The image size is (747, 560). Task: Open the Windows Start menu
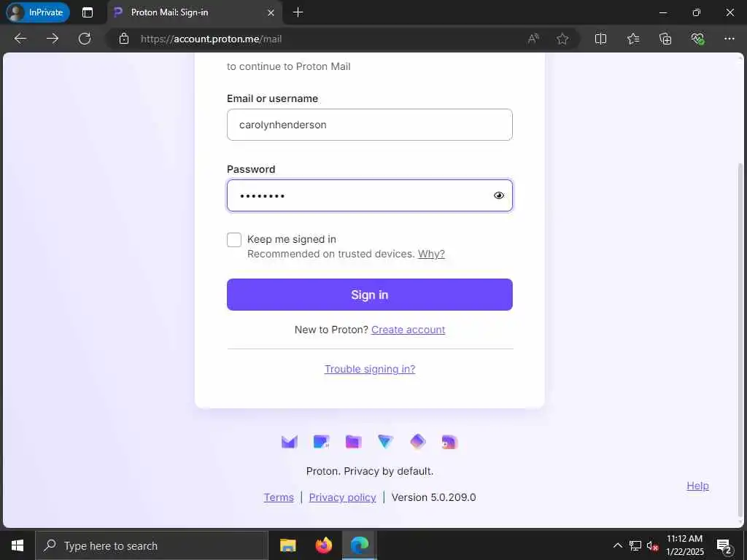click(x=18, y=545)
